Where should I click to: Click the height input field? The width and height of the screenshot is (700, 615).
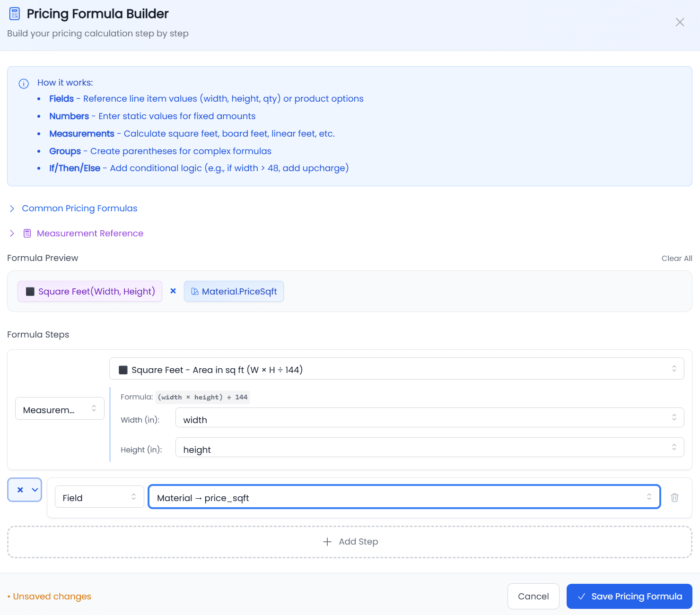tap(429, 448)
